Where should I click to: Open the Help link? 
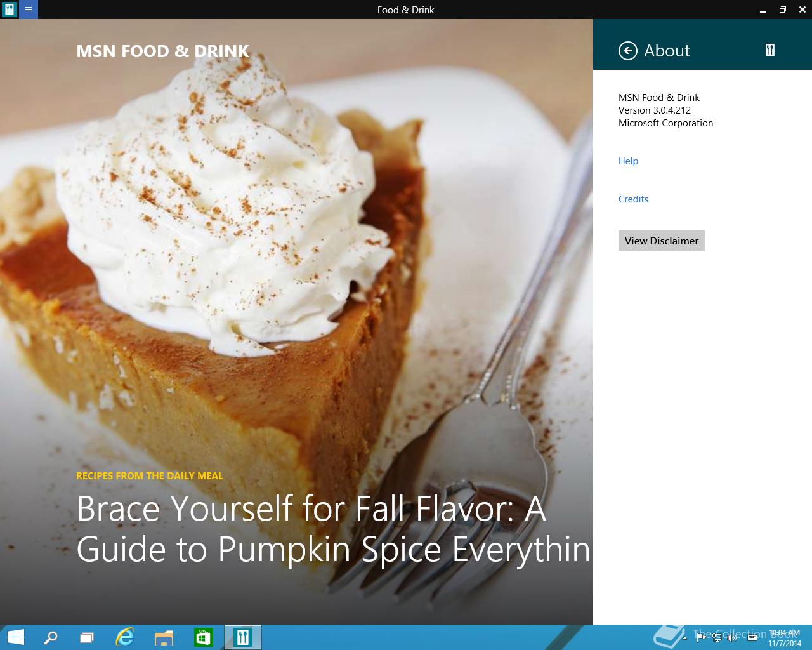[628, 161]
